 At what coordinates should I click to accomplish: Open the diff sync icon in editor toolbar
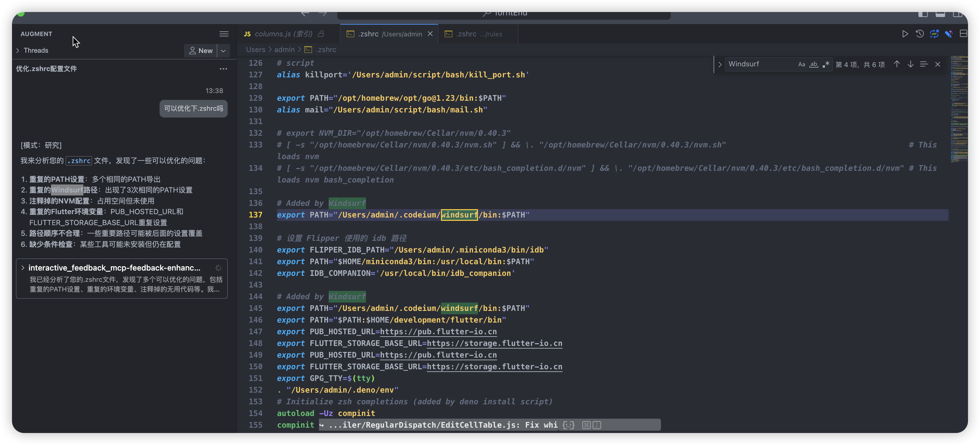(x=934, y=34)
